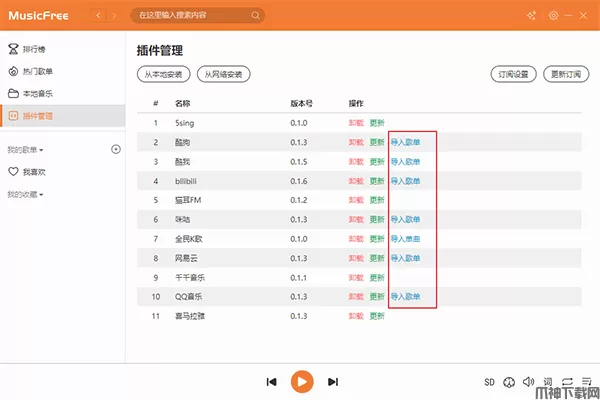Viewport: 600px width, 400px height.
Task: Toggle the 词 lyrics button
Action: [x=548, y=382]
